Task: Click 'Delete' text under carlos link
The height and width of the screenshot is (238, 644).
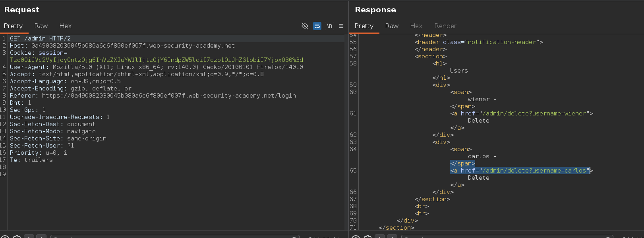Action: pos(479,178)
